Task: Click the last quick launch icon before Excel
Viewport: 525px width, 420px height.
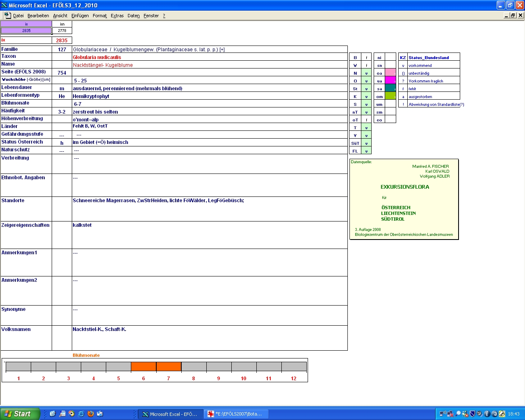Action: [100, 414]
